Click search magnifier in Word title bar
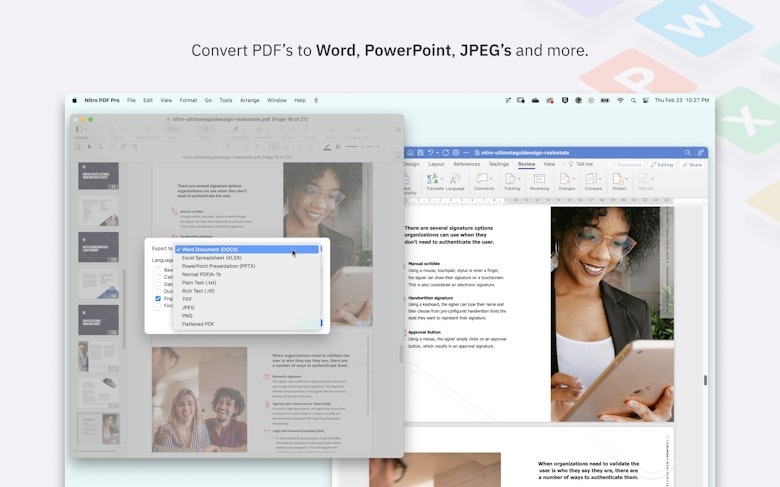The height and width of the screenshot is (487, 780). click(x=687, y=153)
